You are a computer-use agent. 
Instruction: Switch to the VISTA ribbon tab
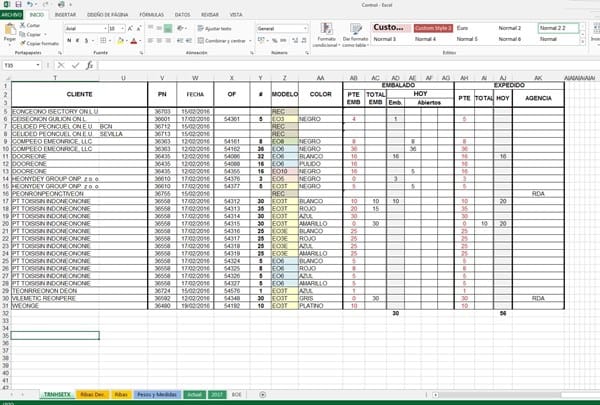click(x=236, y=15)
